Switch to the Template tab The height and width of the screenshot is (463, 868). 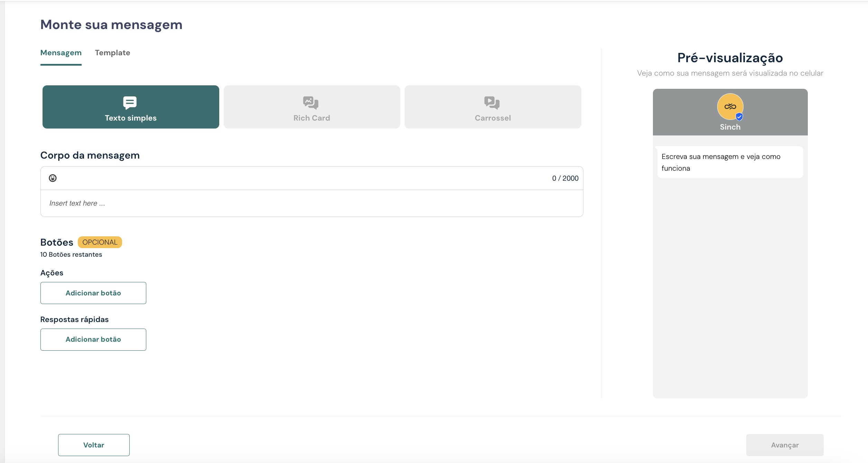[112, 53]
